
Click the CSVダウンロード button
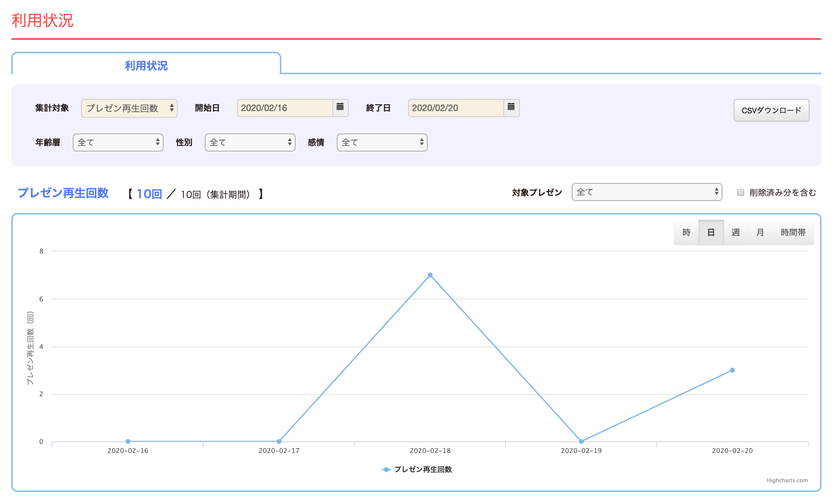tap(771, 110)
